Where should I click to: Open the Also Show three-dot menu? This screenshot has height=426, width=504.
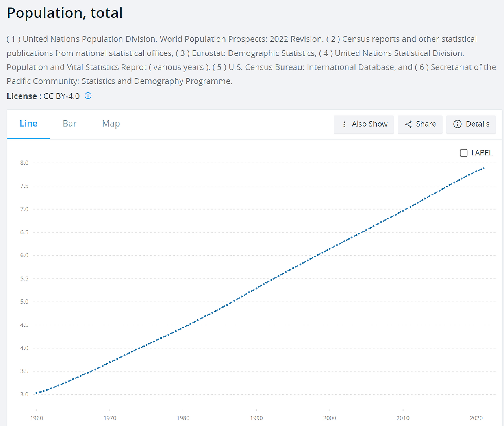click(363, 124)
